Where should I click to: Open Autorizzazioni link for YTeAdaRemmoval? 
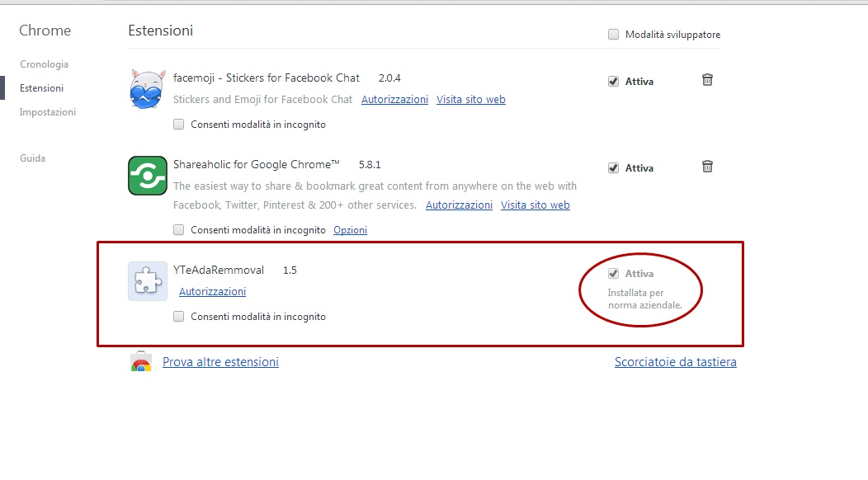(213, 291)
